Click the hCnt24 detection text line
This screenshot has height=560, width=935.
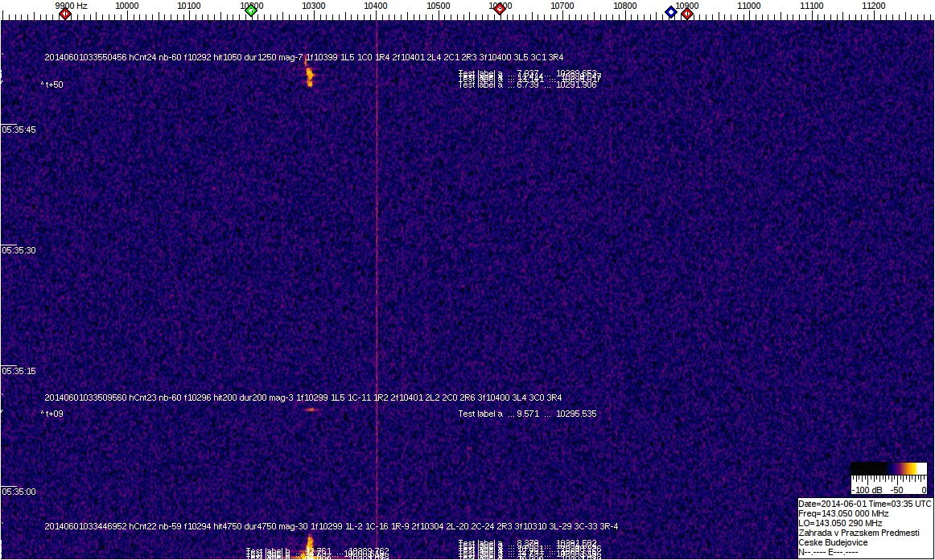point(303,57)
